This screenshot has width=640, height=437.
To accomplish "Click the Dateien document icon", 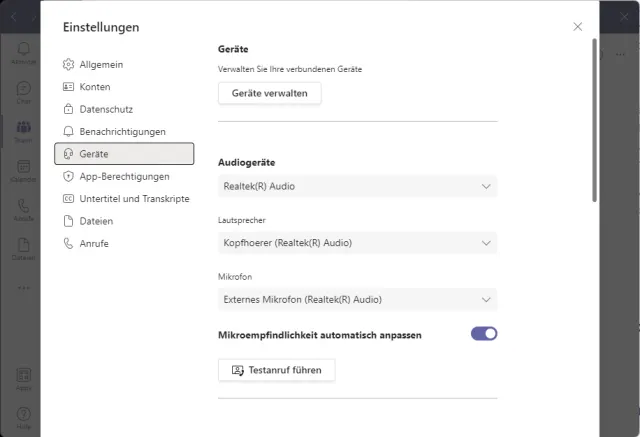I will (69, 221).
